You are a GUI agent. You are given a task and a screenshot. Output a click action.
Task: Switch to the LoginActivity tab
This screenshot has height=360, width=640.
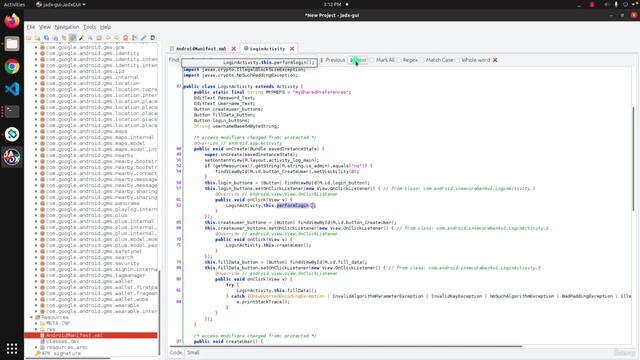point(267,49)
